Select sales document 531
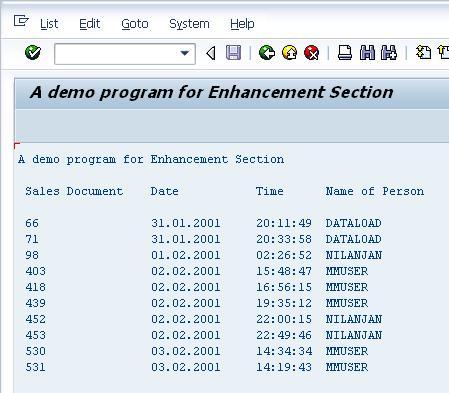Viewport: 449px width, 393px height. (35, 367)
